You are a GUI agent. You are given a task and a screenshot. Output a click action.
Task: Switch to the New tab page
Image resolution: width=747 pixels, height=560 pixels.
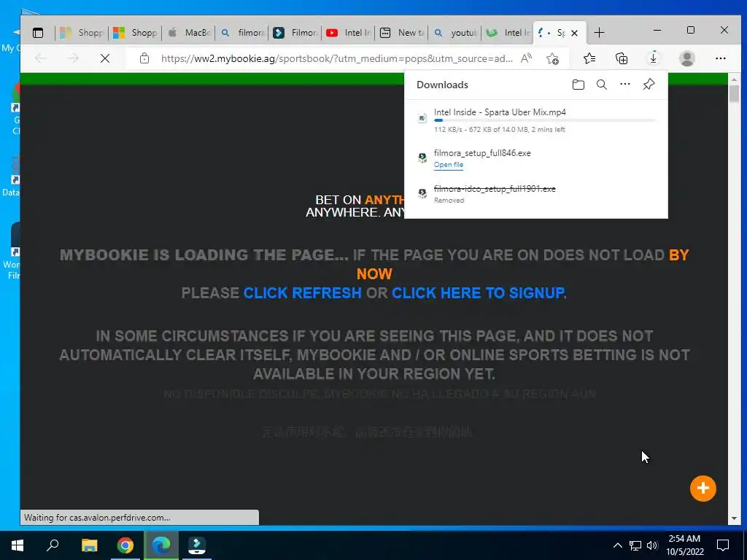click(x=402, y=32)
